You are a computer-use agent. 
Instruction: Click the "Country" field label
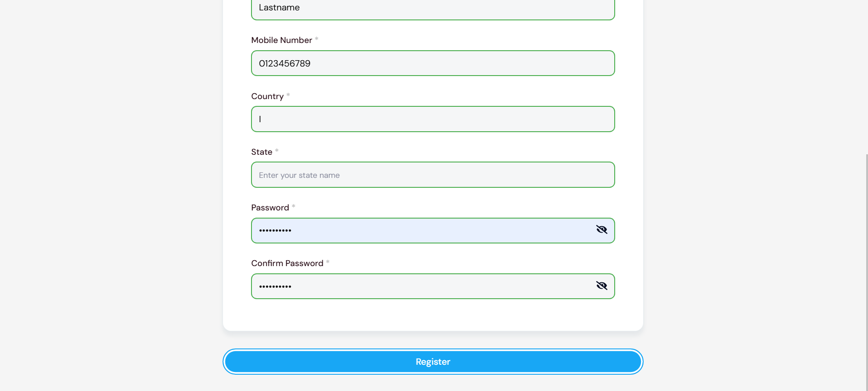pos(267,96)
